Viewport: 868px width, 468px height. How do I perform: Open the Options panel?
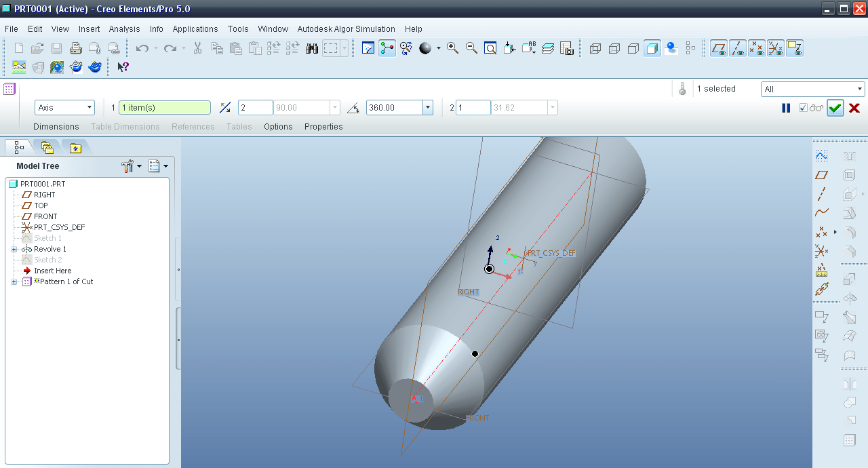(x=278, y=127)
